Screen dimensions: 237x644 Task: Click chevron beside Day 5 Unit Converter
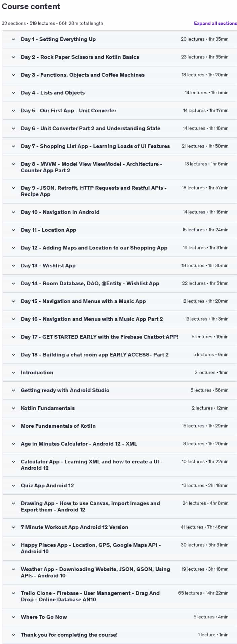(x=13, y=111)
